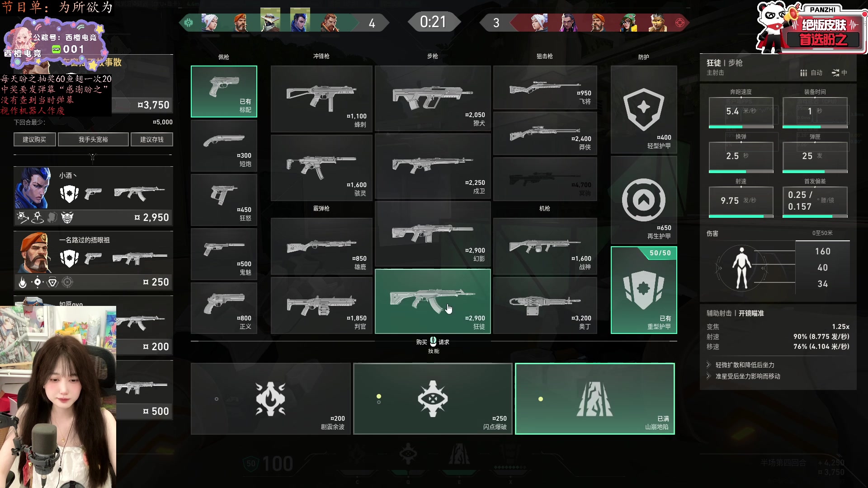
Task: Select the 冥驹 Operator sniper card
Action: coord(545,179)
